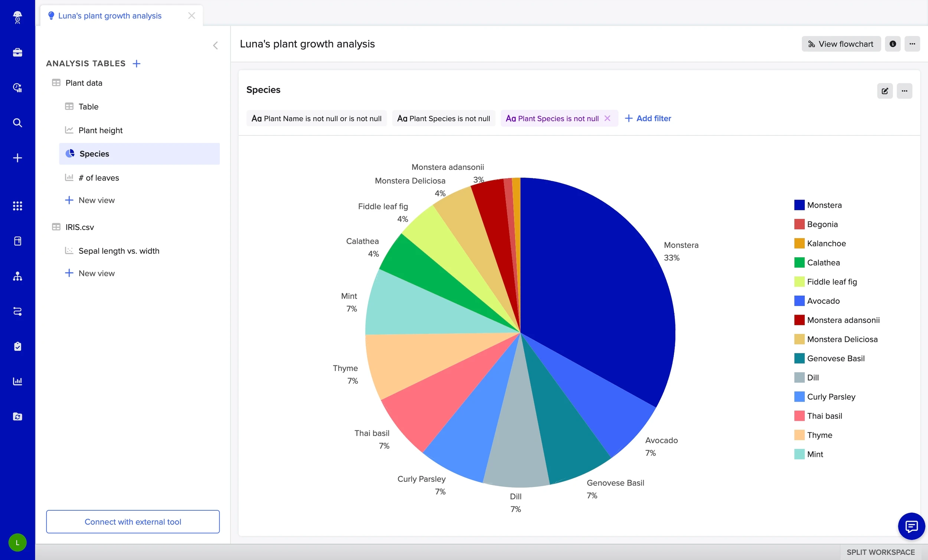
Task: Toggle Genovese Basil legend entry
Action: tap(835, 358)
